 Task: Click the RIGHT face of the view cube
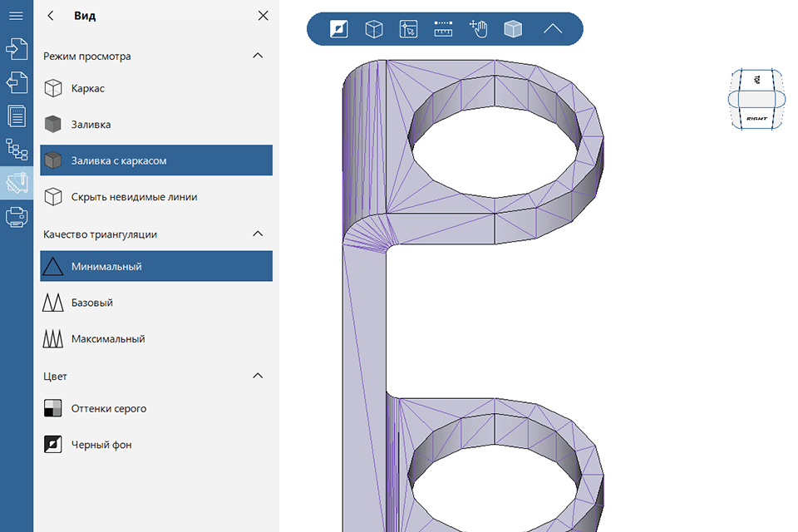click(756, 117)
